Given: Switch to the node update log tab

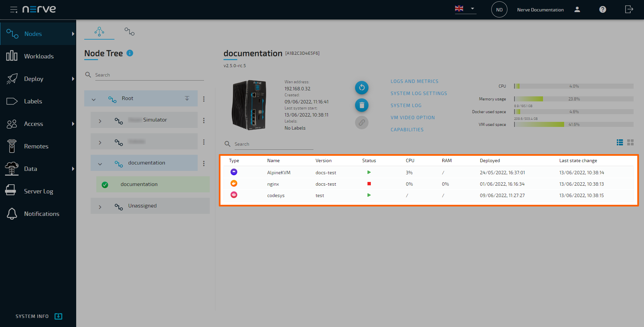Looking at the screenshot, I should pos(129,32).
